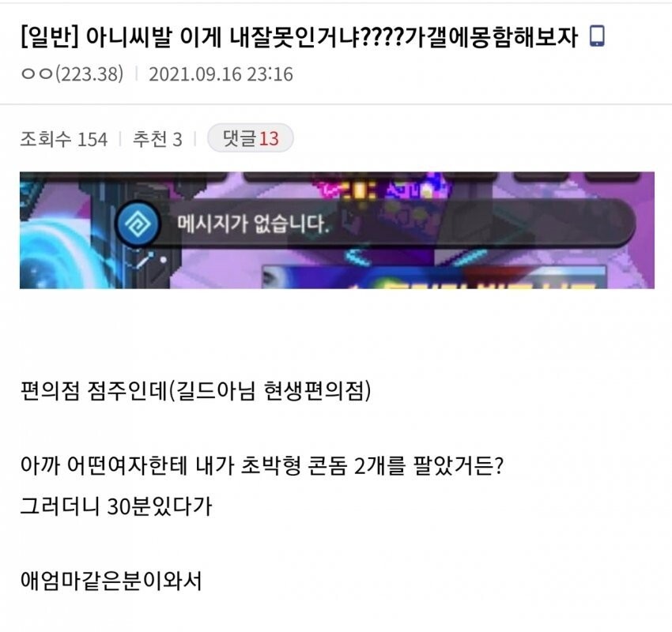Click the colorful banner at image bottom
This screenshot has height=632, width=672.
pyautogui.click(x=434, y=276)
